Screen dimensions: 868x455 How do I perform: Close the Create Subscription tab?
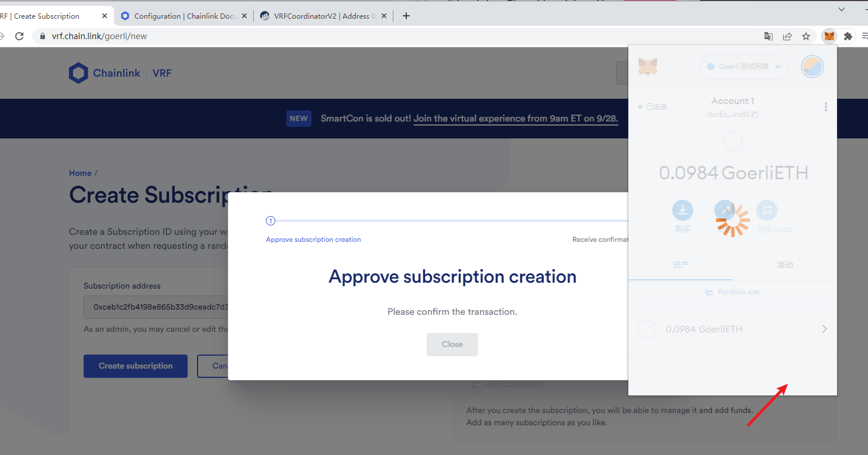click(x=104, y=16)
